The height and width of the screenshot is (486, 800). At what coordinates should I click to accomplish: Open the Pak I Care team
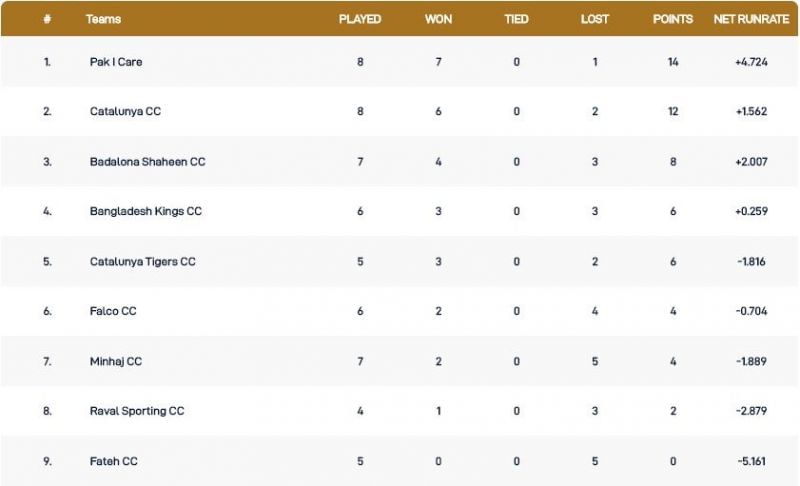pyautogui.click(x=116, y=62)
